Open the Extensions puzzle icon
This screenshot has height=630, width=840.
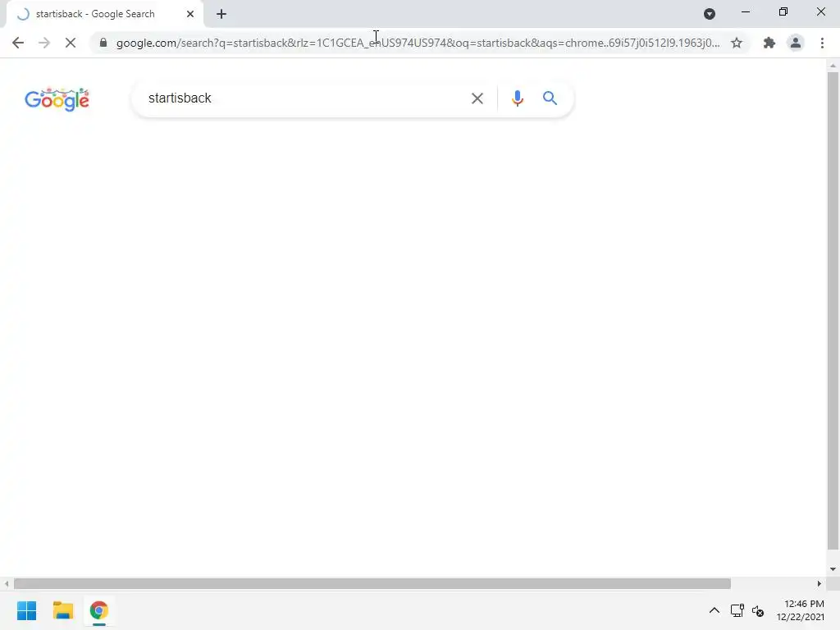(769, 43)
